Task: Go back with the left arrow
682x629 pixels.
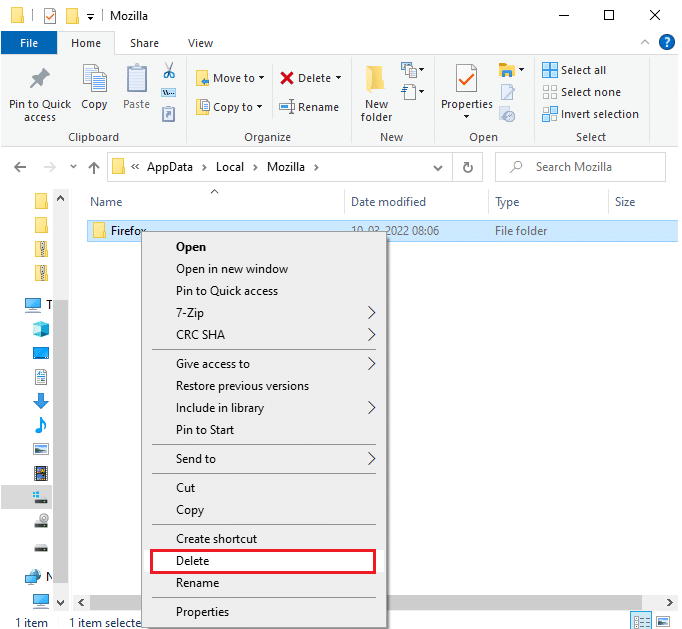Action: (20, 167)
